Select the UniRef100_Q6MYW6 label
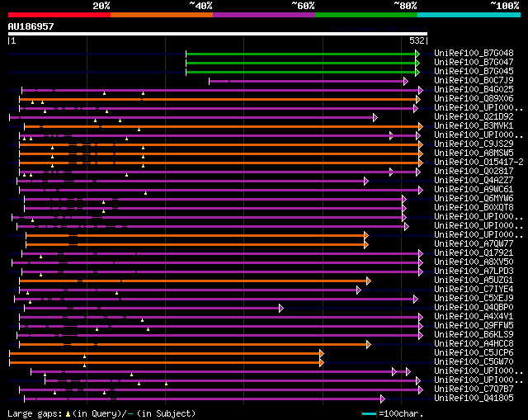Viewport: 528px width, 420px height. pyautogui.click(x=474, y=198)
